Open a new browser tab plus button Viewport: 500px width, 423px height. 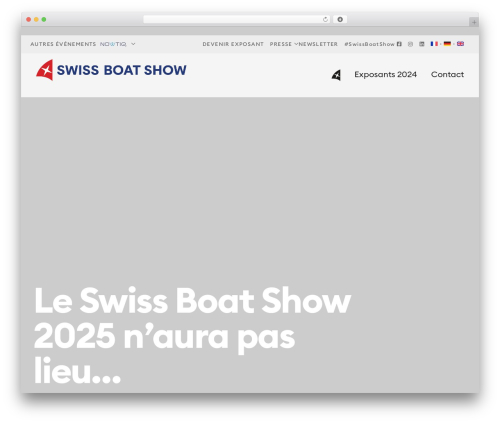pyautogui.click(x=474, y=22)
